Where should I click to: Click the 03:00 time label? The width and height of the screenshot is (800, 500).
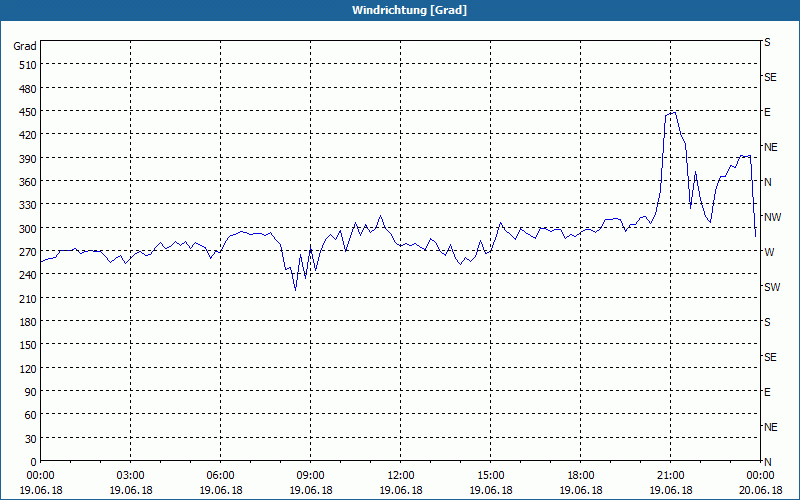[x=131, y=476]
